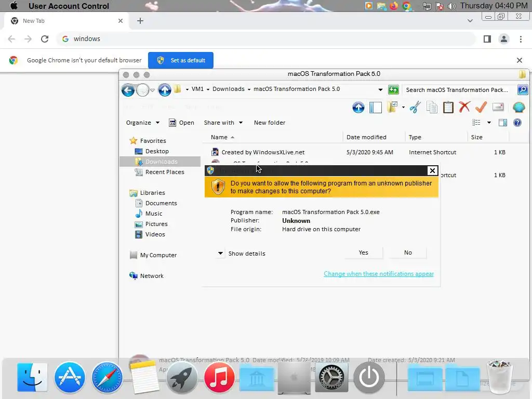This screenshot has width=532, height=399.
Task: Click the blue up-arrow toolbar icon
Action: click(x=358, y=108)
